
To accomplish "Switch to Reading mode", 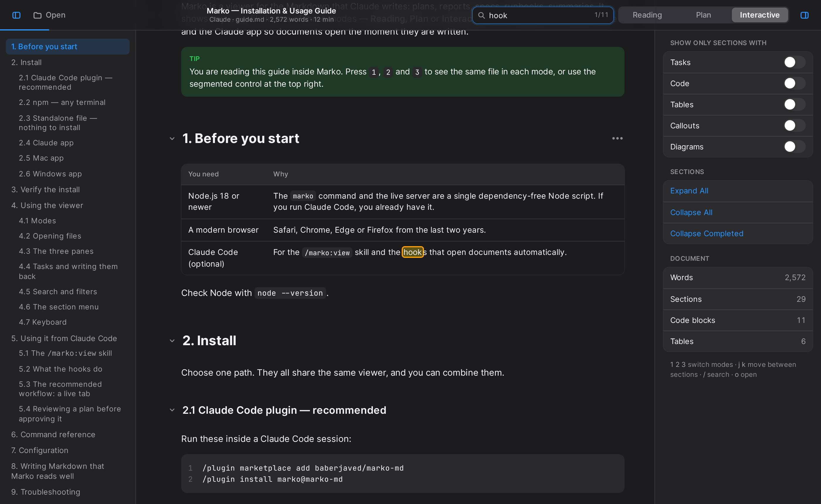I will click(x=647, y=15).
